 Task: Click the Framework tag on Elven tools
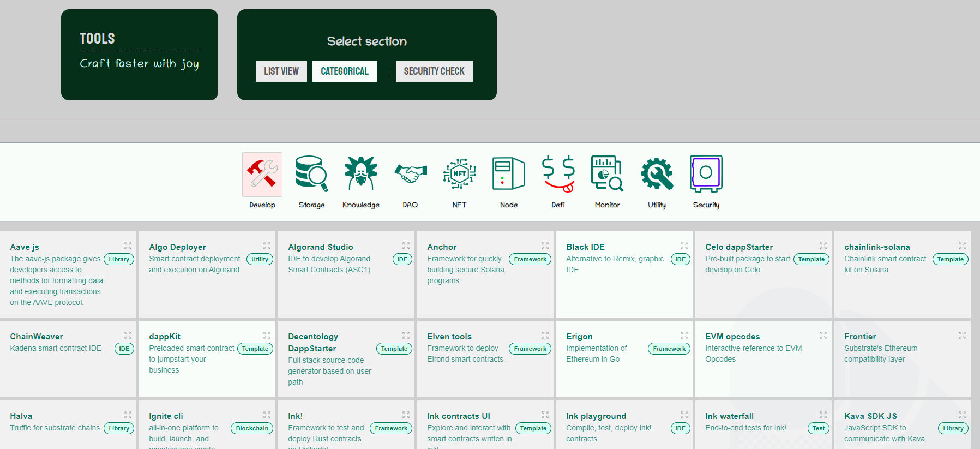[x=530, y=349]
